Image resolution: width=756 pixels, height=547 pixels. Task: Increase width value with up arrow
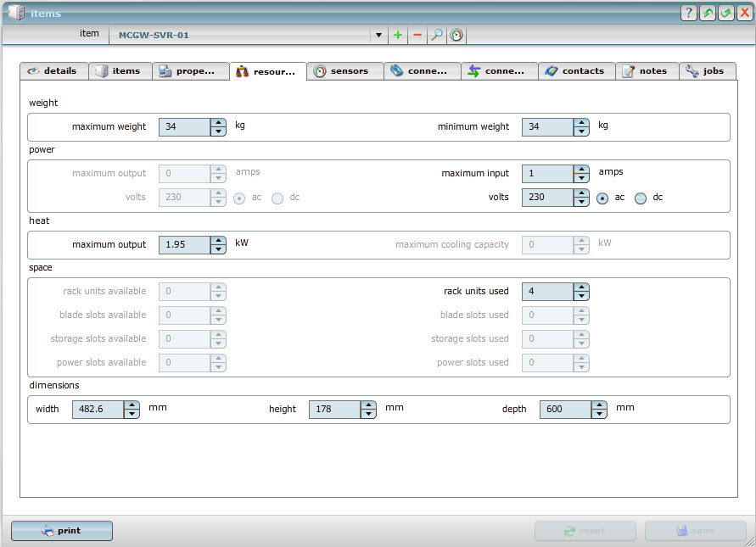coord(132,405)
